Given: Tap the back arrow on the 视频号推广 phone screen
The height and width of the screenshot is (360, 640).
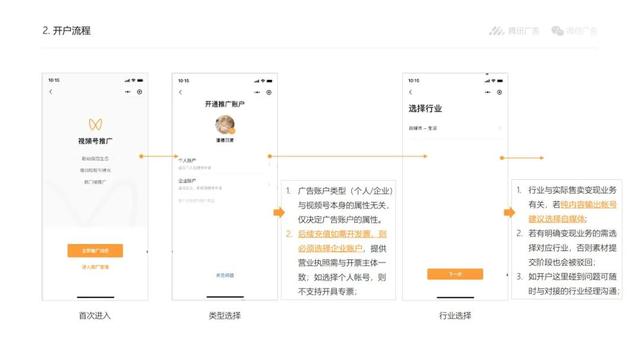Looking at the screenshot, I should click(x=51, y=92).
